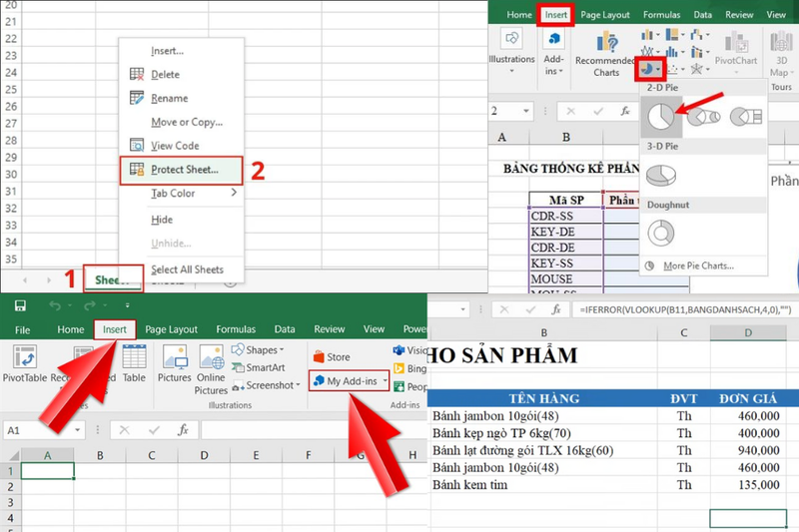
Task: Click the People Graph add-in icon
Action: (x=399, y=386)
